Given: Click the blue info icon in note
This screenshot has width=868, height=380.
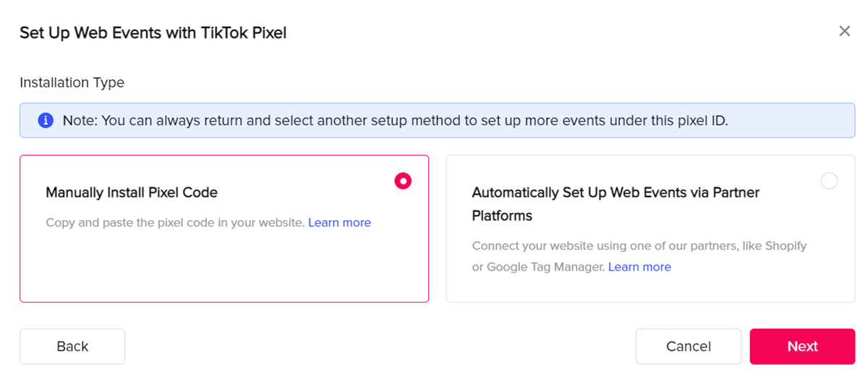Looking at the screenshot, I should [x=46, y=120].
